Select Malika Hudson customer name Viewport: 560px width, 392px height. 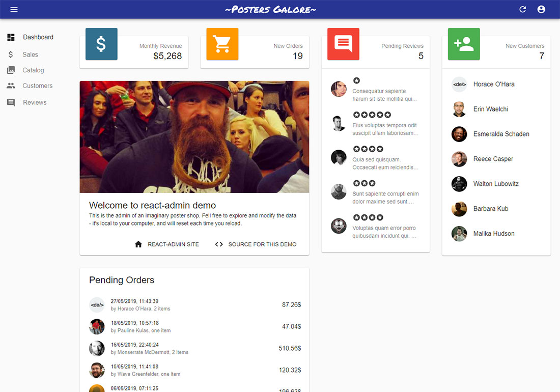click(x=494, y=234)
